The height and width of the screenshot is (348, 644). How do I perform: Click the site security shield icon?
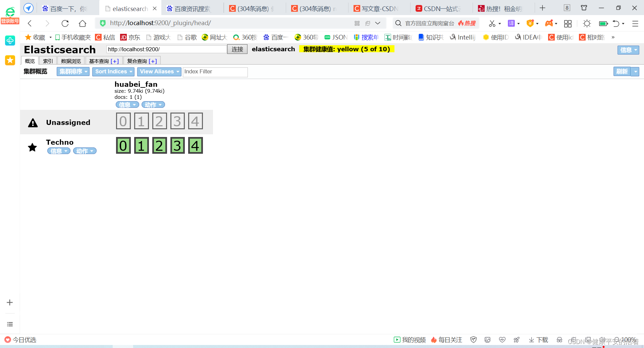pyautogui.click(x=103, y=23)
